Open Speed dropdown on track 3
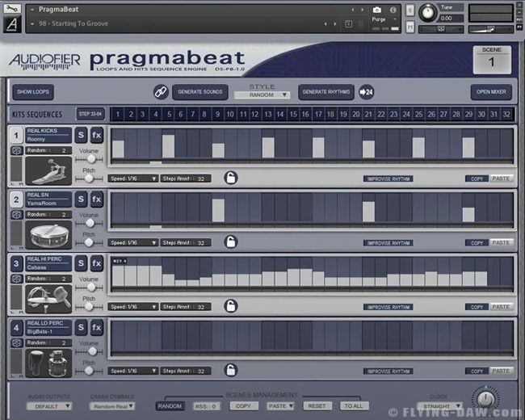Image resolution: width=525 pixels, height=420 pixels. [133, 306]
